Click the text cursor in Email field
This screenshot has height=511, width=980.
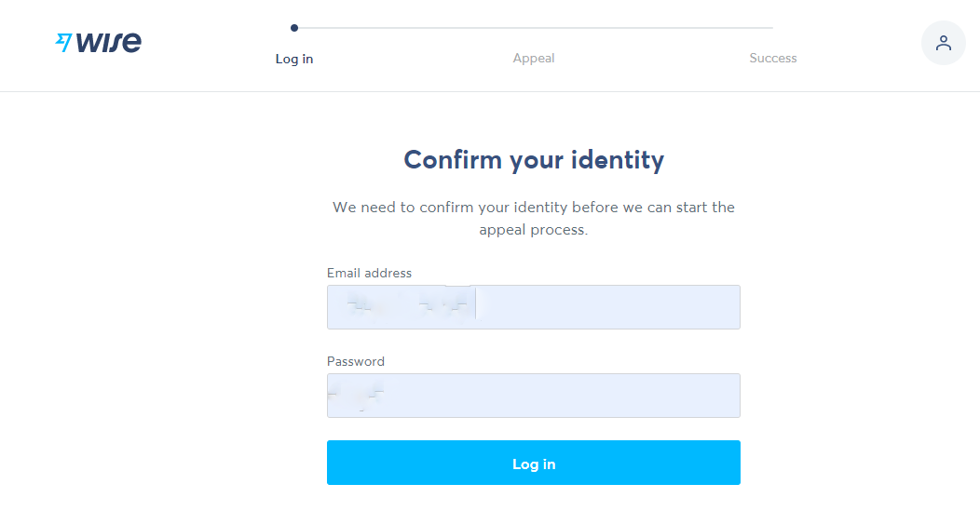[x=476, y=304]
